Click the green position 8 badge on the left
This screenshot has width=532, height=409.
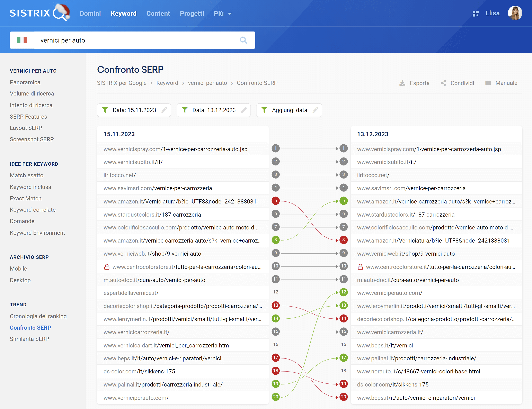click(x=275, y=240)
